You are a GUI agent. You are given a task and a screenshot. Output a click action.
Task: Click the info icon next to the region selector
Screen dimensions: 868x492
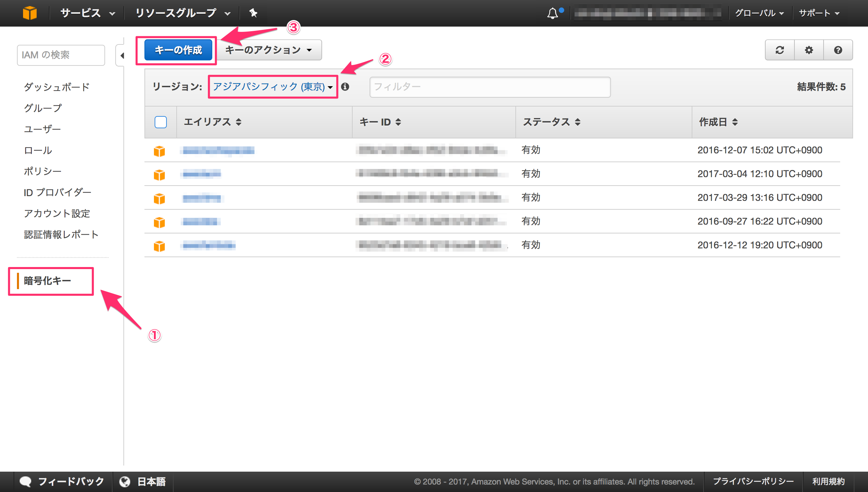coord(346,87)
